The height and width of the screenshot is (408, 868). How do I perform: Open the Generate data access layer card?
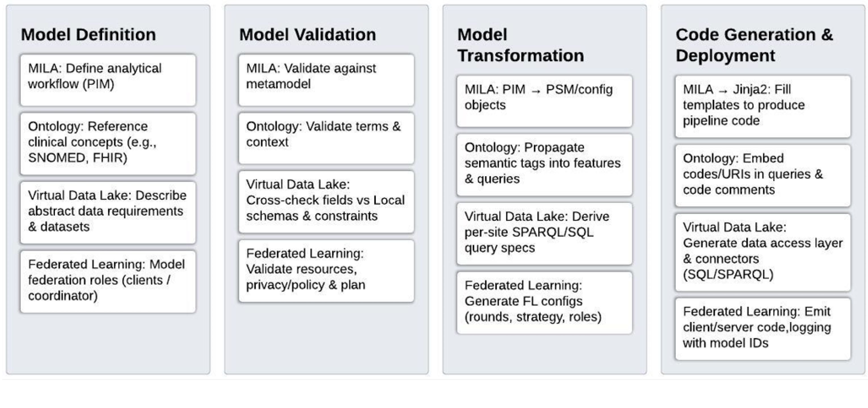point(762,252)
